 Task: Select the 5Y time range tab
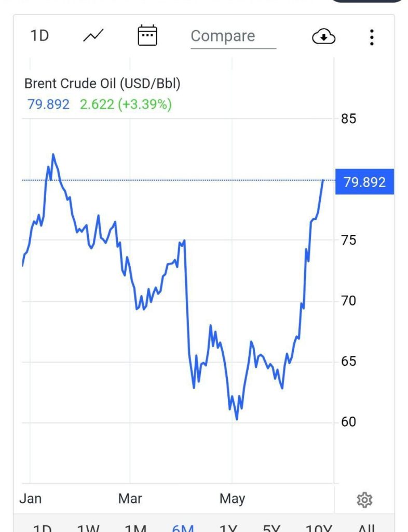click(x=271, y=528)
